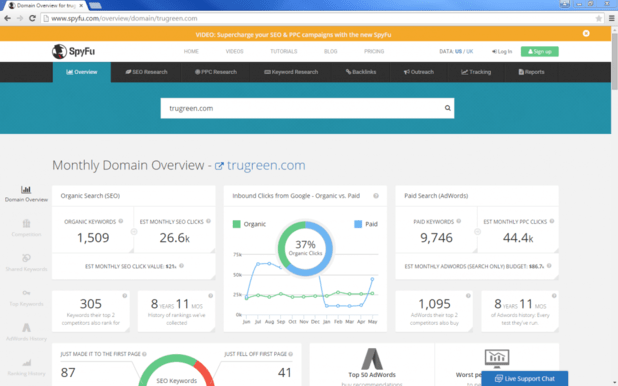Click help icon beside SEO CLICK VALUE
Viewport: 618px width, 386px height.
pos(181,266)
